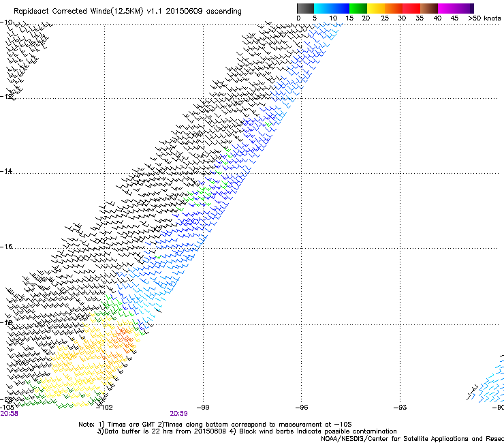
Task: Click the NOAA/NESDIS credit text
Action: pos(412,439)
